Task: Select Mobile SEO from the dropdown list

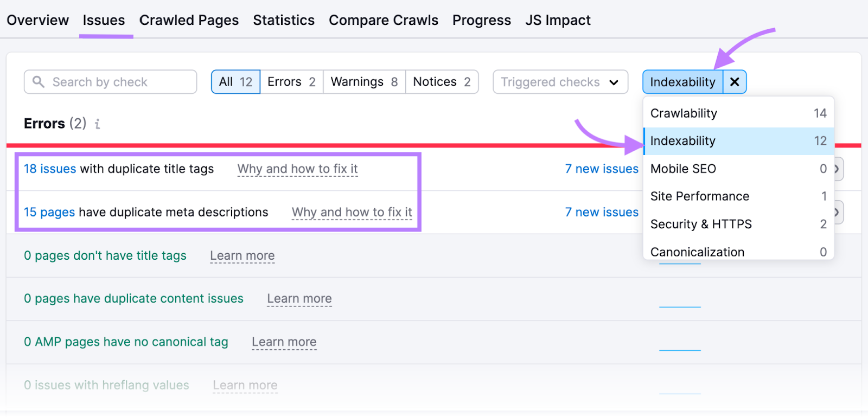Action: (683, 169)
